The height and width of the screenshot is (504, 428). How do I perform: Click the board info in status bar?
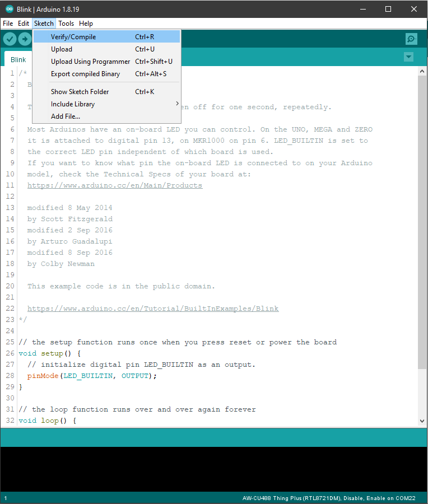329,498
